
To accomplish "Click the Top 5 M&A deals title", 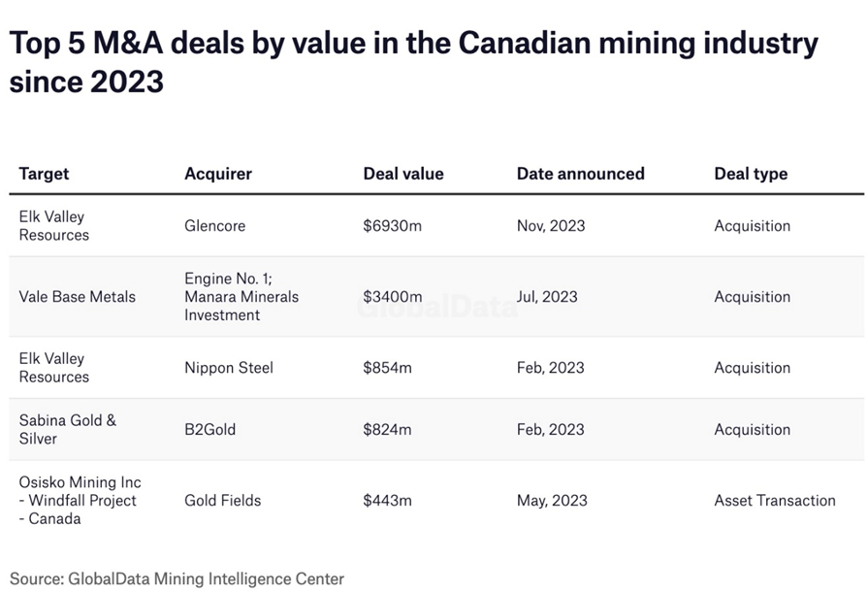I will pyautogui.click(x=413, y=62).
